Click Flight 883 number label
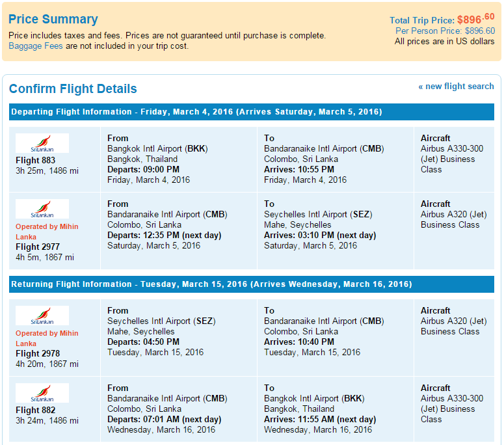 coord(35,160)
